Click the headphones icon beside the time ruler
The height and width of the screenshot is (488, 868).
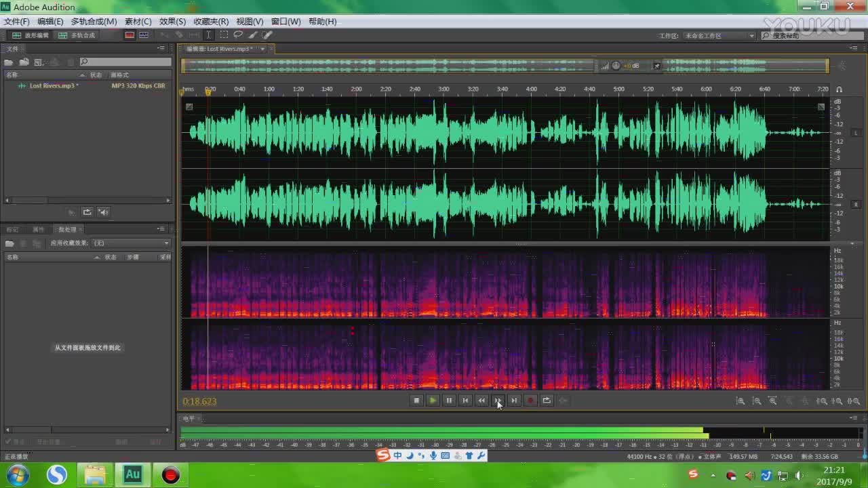[839, 89]
